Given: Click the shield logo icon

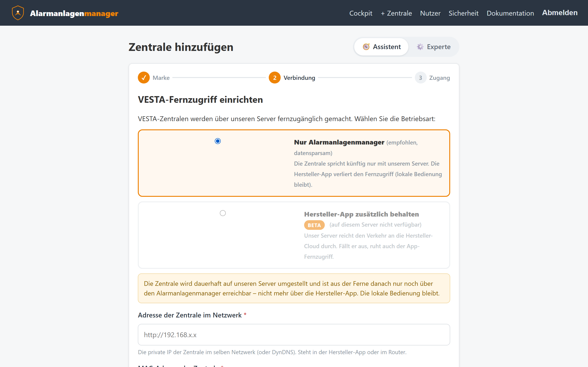Looking at the screenshot, I should click(x=18, y=13).
